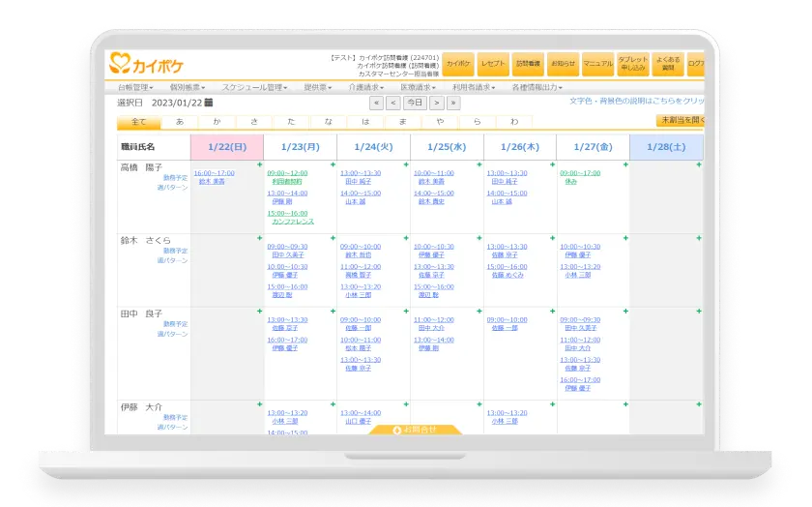812x507 pixels.
Task: Click the 1/23(月) column header
Action: 301,147
